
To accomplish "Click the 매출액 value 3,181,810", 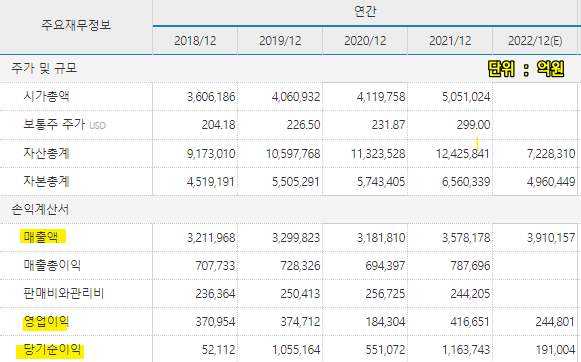I will pyautogui.click(x=381, y=238).
